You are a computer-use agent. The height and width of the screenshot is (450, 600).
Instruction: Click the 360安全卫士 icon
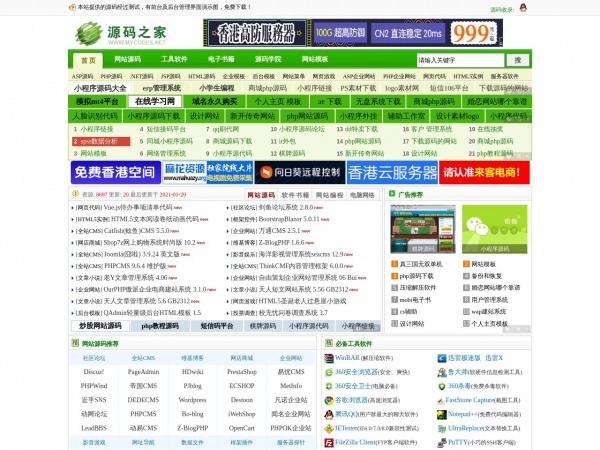pos(329,386)
